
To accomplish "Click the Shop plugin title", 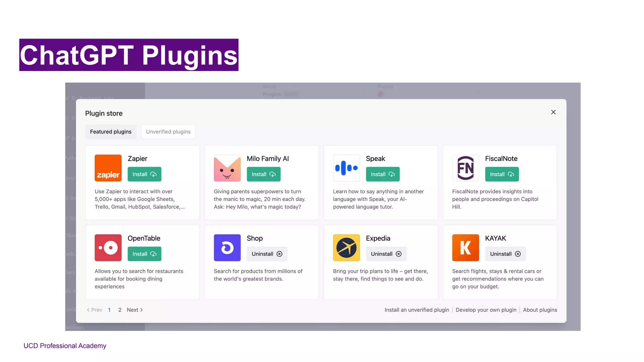I will click(255, 238).
